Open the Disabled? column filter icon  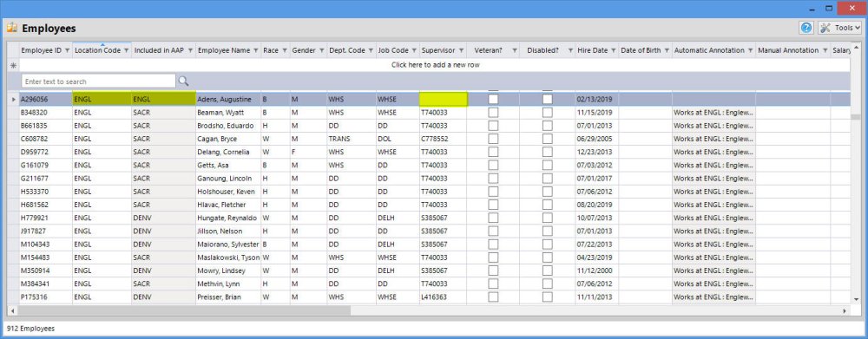pyautogui.click(x=570, y=50)
